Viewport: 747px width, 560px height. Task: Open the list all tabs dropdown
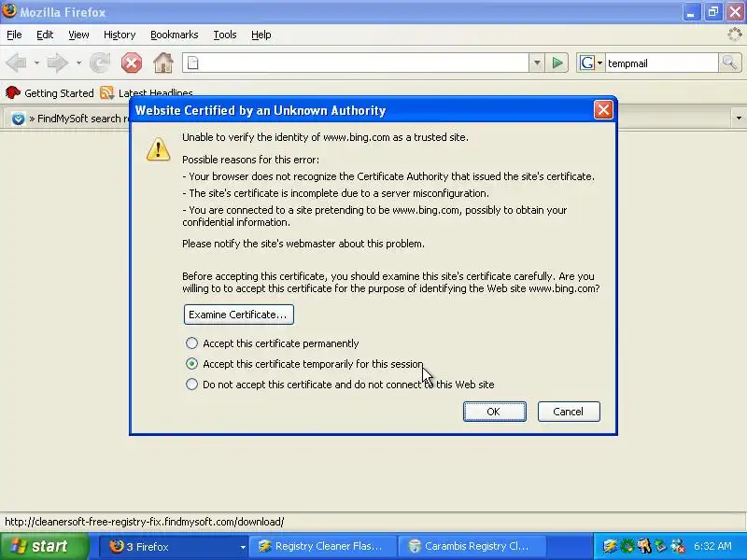(739, 118)
